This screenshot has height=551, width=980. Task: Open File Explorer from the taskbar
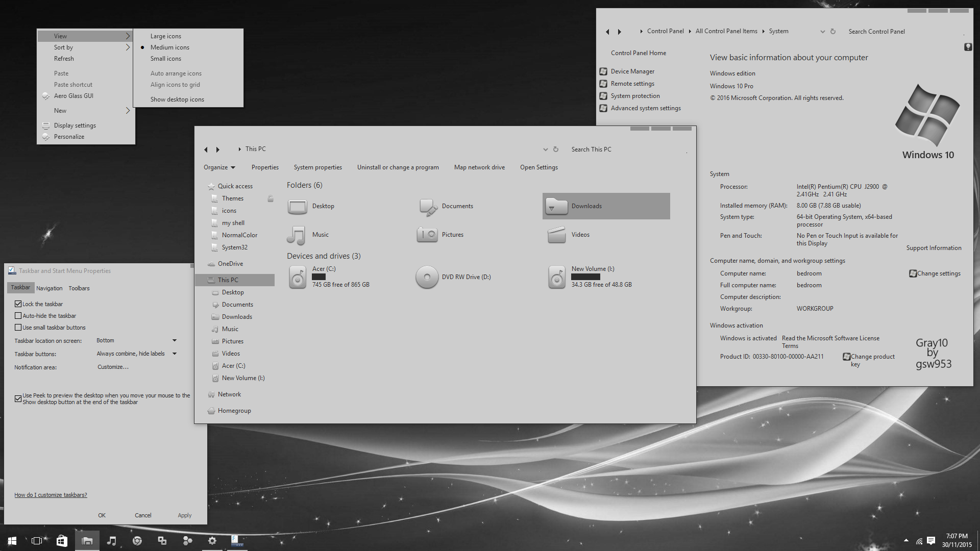pos(87,541)
